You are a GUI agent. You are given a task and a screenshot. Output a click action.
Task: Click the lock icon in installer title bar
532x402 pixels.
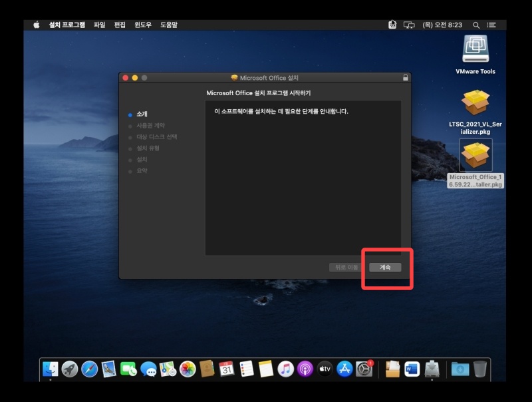coord(405,77)
